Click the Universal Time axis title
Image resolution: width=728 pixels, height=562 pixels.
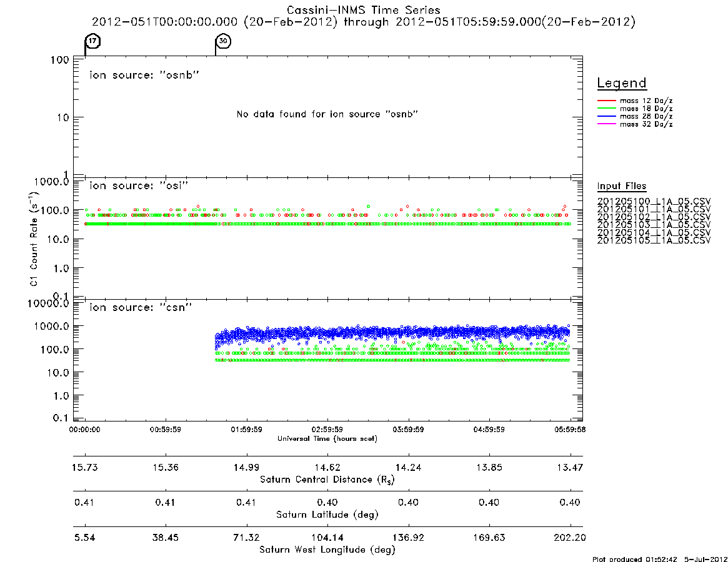click(x=327, y=438)
